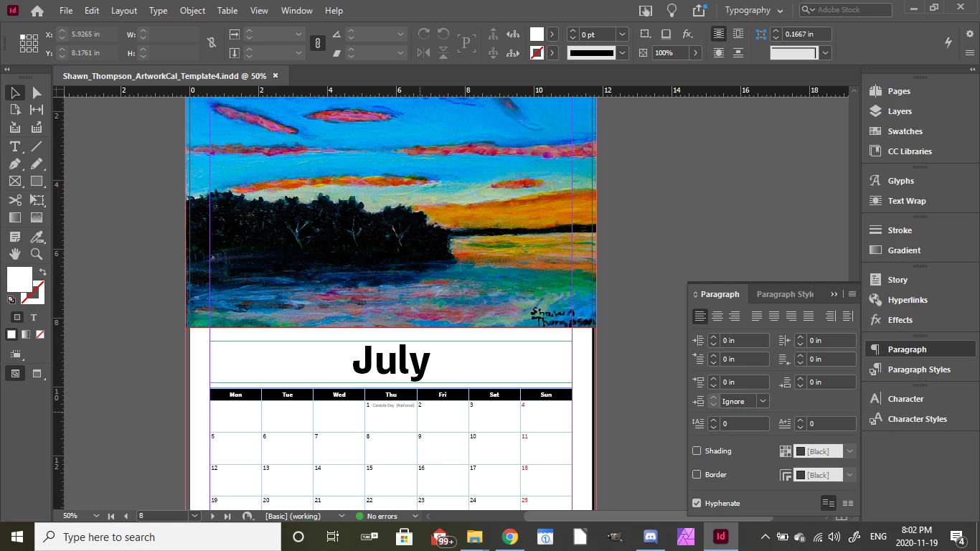Select the Selection tool (black arrow)
980x551 pixels.
pyautogui.click(x=15, y=93)
